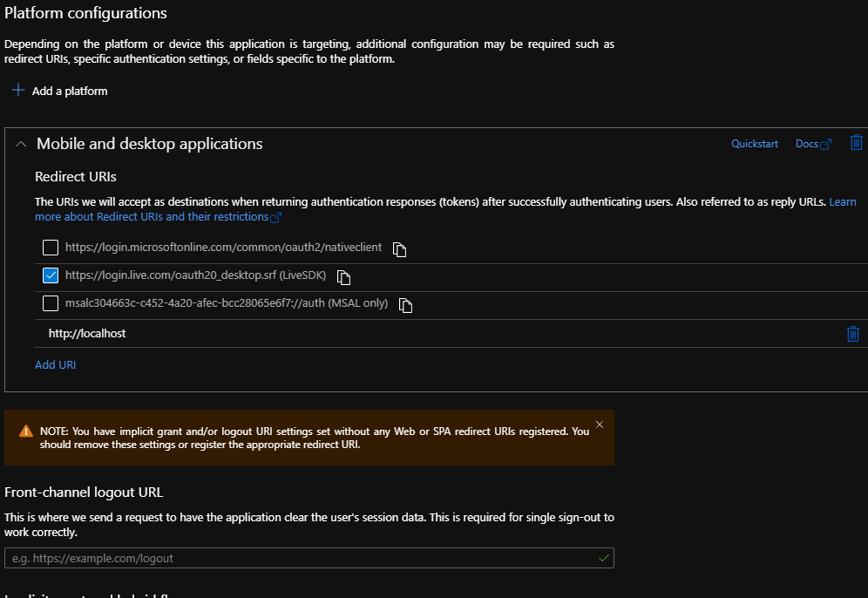Open the Docs link
This screenshot has height=598, width=868.
point(806,144)
